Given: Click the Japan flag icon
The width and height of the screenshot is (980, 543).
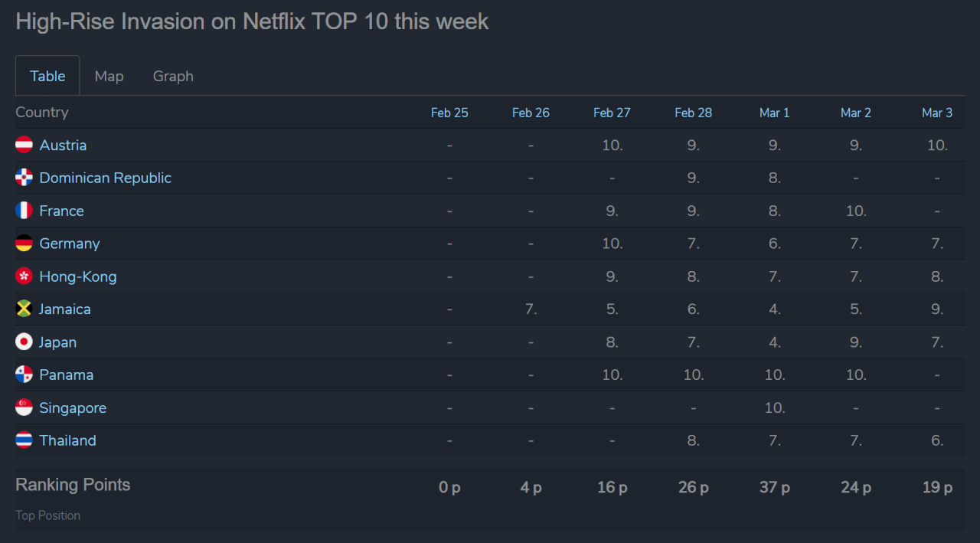Looking at the screenshot, I should pyautogui.click(x=24, y=342).
